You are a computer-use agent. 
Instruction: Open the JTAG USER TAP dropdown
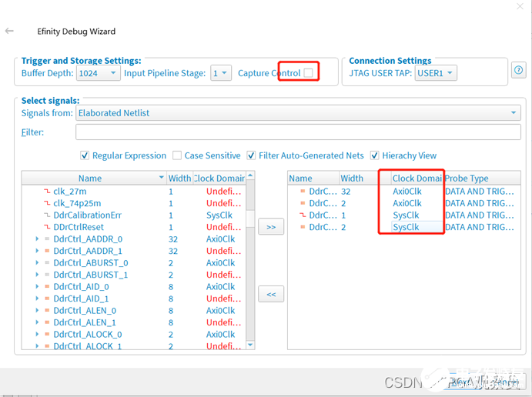(436, 73)
